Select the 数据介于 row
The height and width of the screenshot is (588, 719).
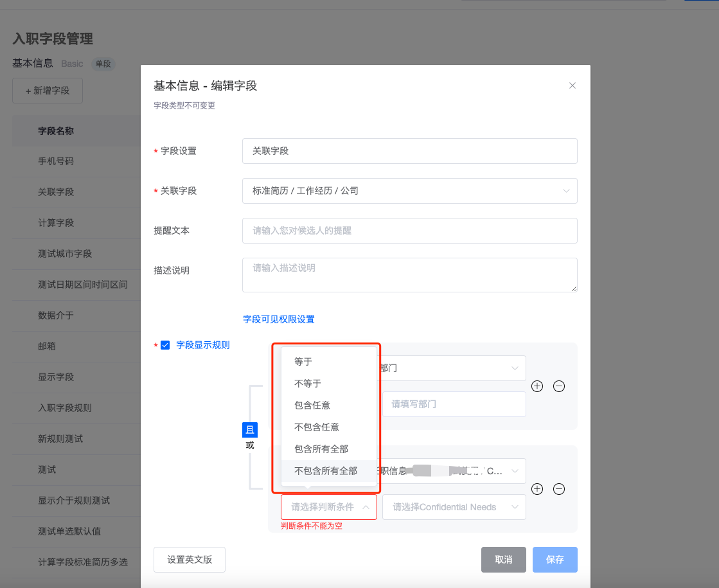[76, 316]
